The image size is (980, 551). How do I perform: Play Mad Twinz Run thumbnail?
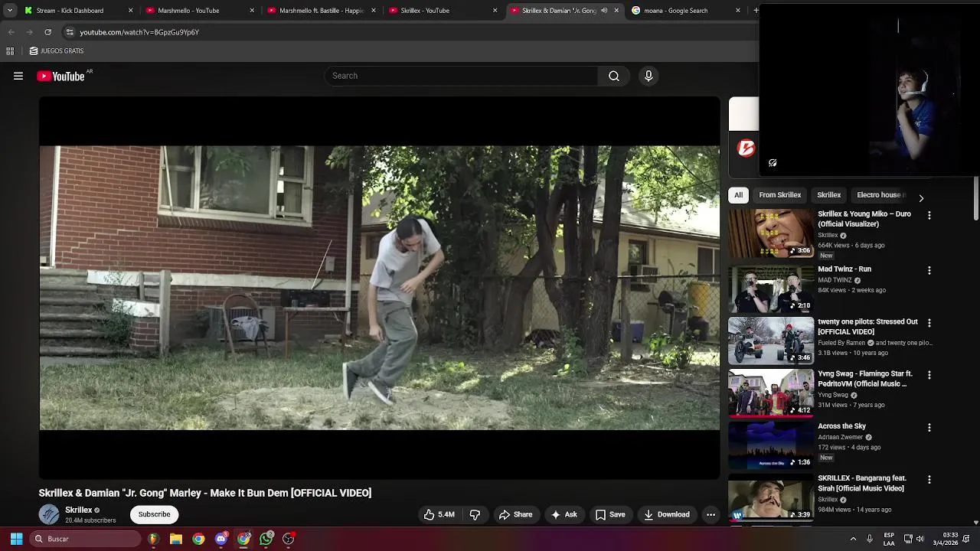[x=771, y=289]
